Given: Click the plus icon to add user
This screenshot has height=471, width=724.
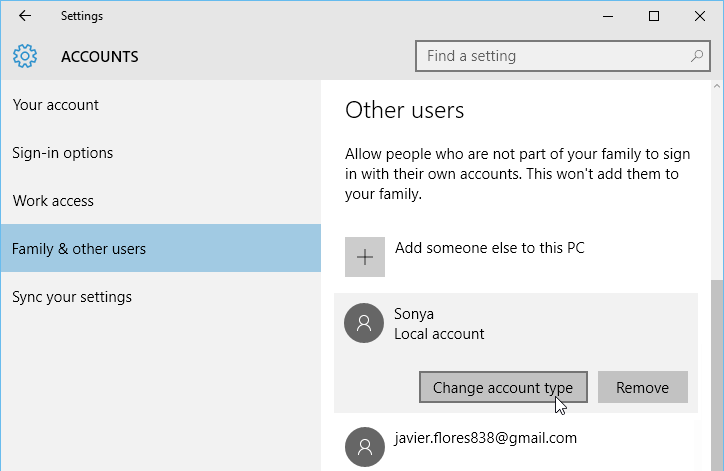Looking at the screenshot, I should 365,257.
